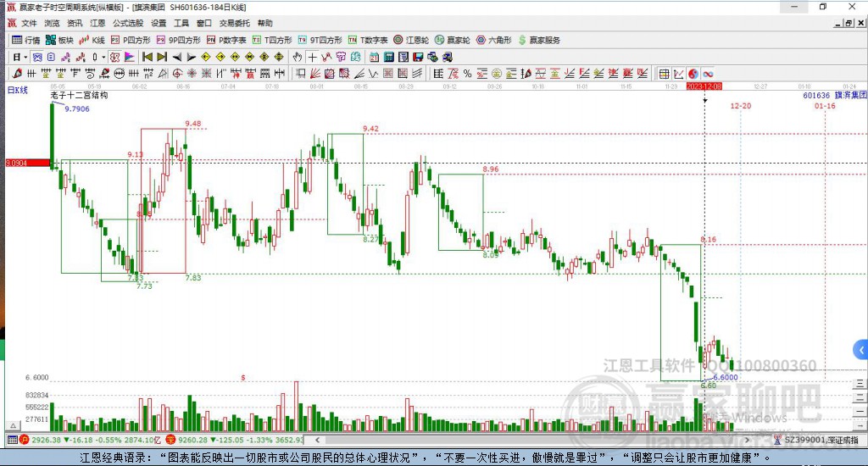Open the 公式选股 menu
Image resolution: width=868 pixels, height=466 pixels.
click(128, 23)
